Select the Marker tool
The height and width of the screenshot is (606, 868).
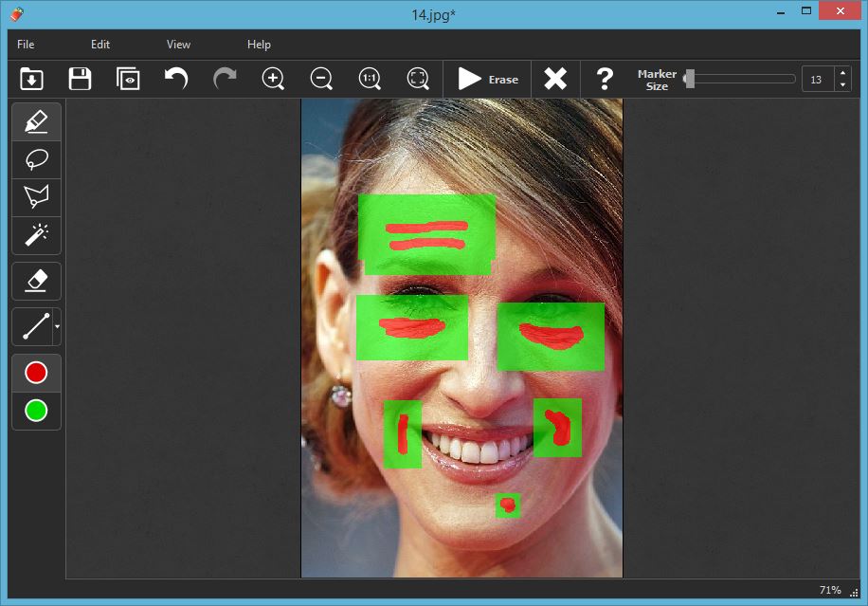[x=35, y=121]
